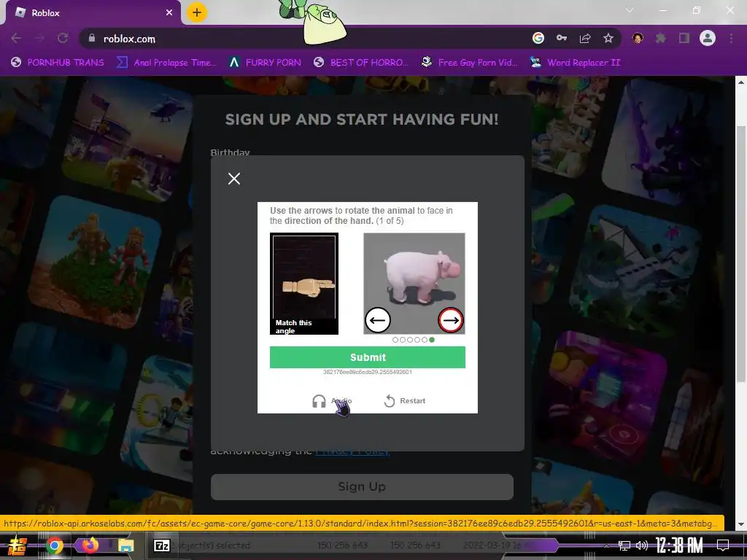Open the notification center icon
The height and width of the screenshot is (560, 747).
point(723,545)
